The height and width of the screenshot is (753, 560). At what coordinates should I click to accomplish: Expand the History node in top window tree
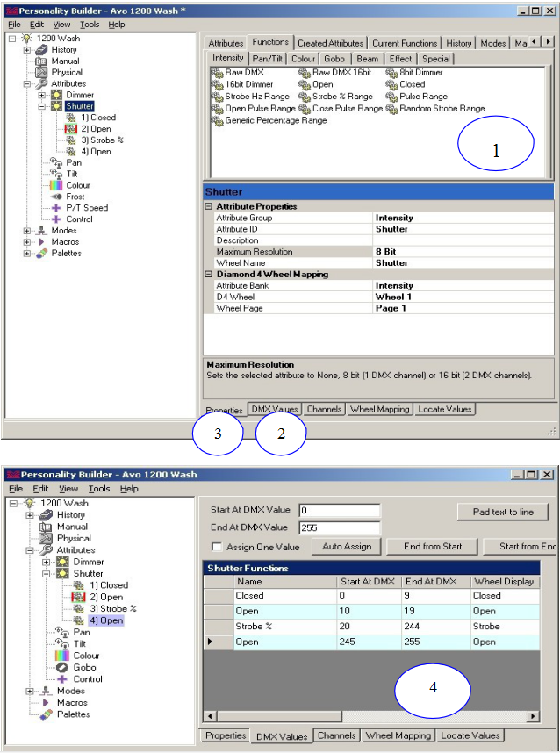[x=27, y=49]
